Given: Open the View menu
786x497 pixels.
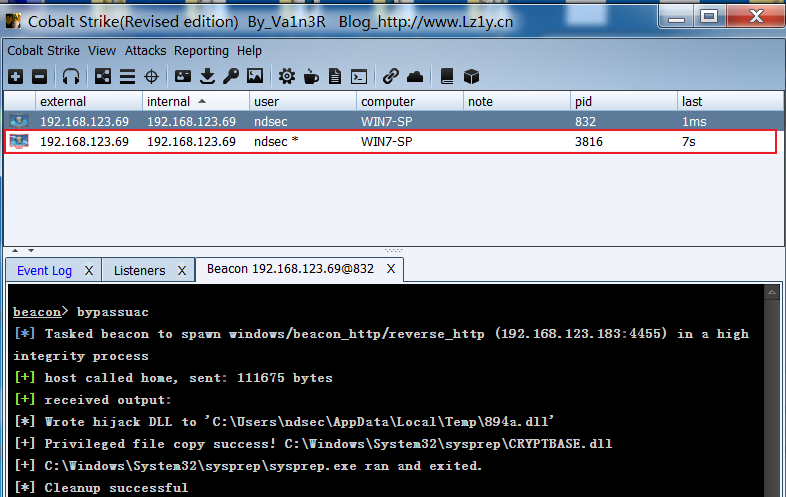Looking at the screenshot, I should 102,51.
